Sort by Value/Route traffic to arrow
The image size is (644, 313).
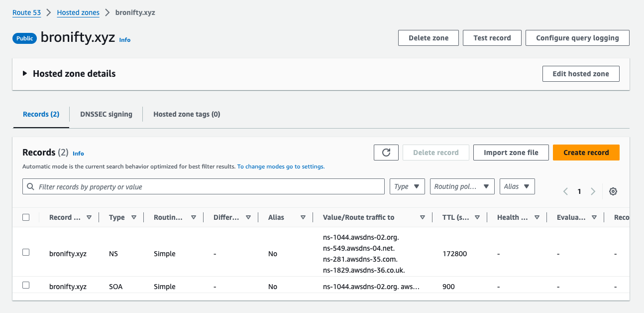coord(422,217)
